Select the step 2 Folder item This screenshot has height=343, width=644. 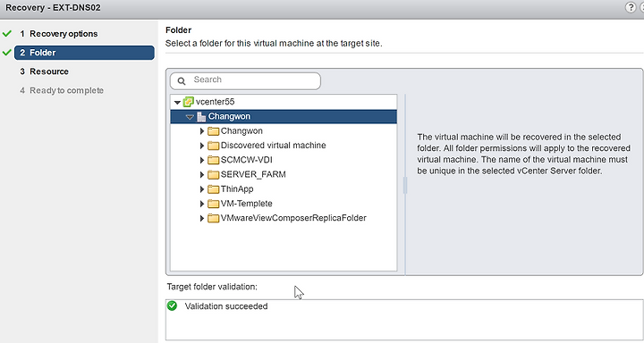click(x=84, y=53)
